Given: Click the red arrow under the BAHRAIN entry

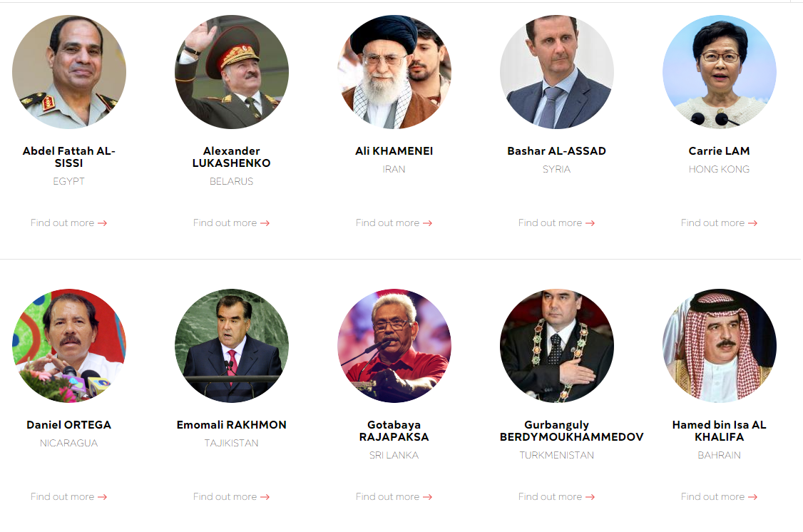Looking at the screenshot, I should click(x=753, y=497).
